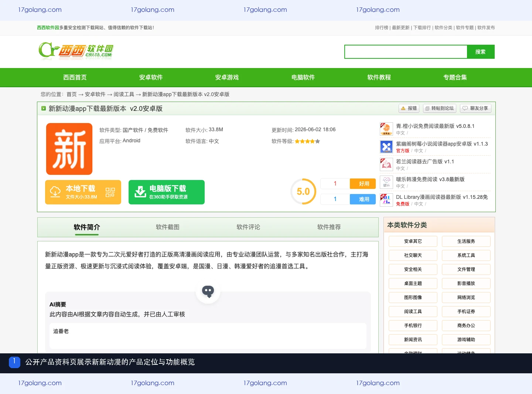
Task: Click the 电脑版下载 green button
Action: [x=167, y=192]
